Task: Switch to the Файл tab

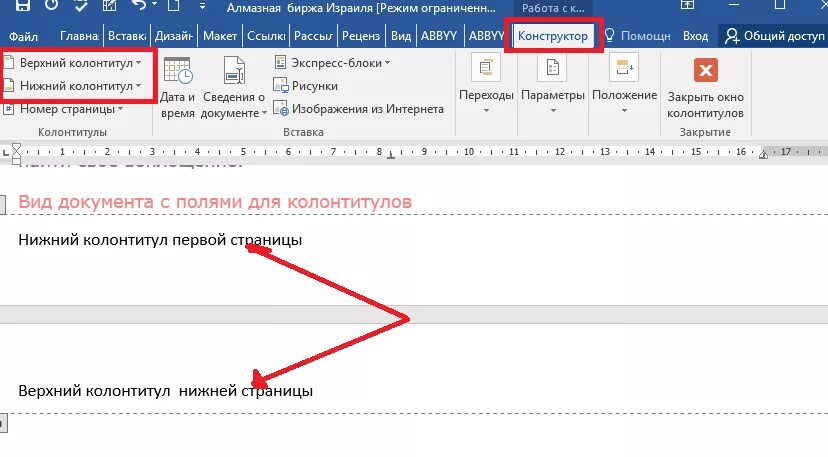Action: pos(23,36)
